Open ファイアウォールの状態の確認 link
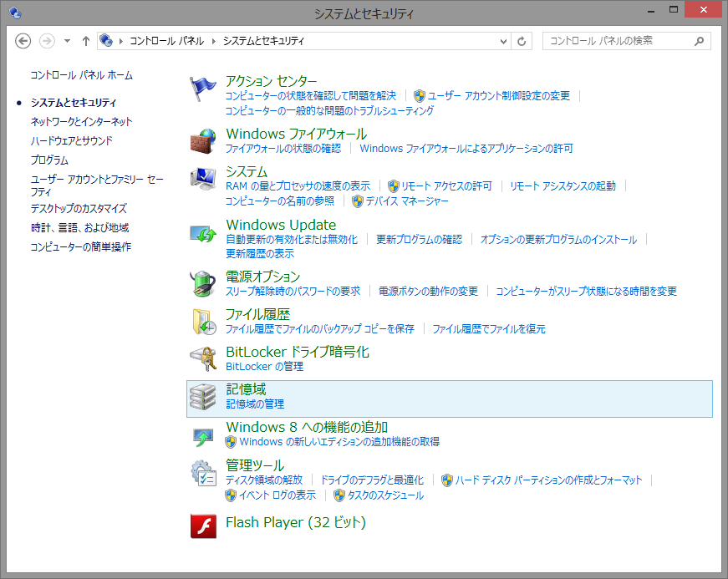 point(283,149)
